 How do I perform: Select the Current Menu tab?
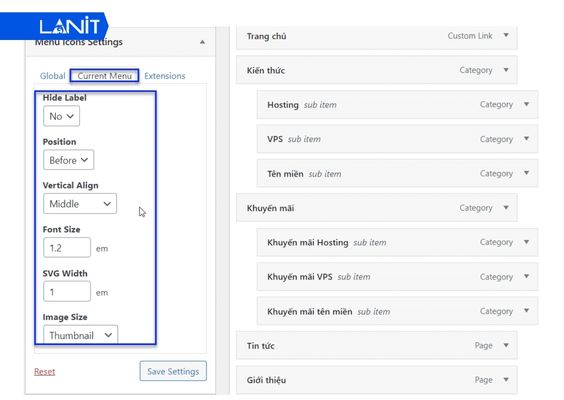click(x=105, y=76)
